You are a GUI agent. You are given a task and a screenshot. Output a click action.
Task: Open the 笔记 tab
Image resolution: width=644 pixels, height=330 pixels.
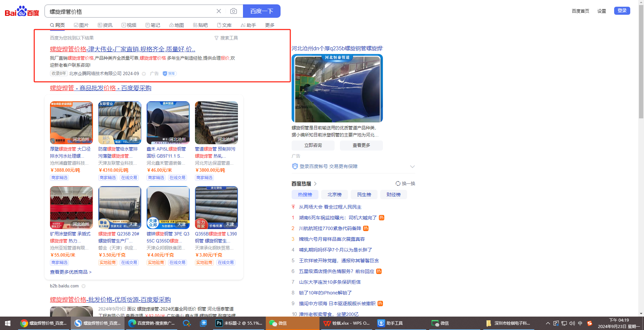tap(153, 25)
